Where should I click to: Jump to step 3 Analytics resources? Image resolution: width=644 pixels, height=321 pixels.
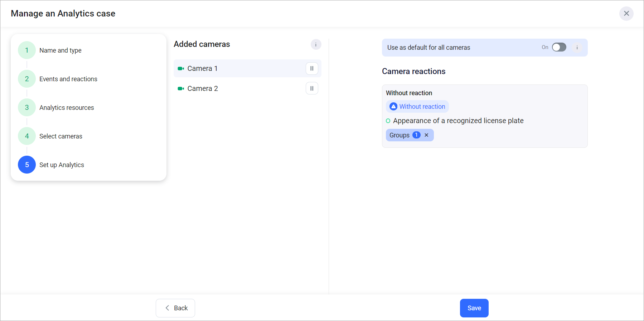27,108
